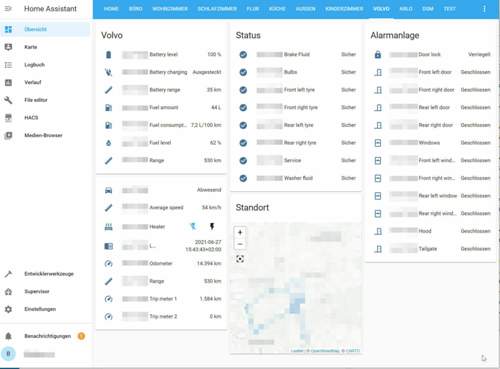Open Entwicklerwerkzeuge developer tools

pyautogui.click(x=46, y=274)
